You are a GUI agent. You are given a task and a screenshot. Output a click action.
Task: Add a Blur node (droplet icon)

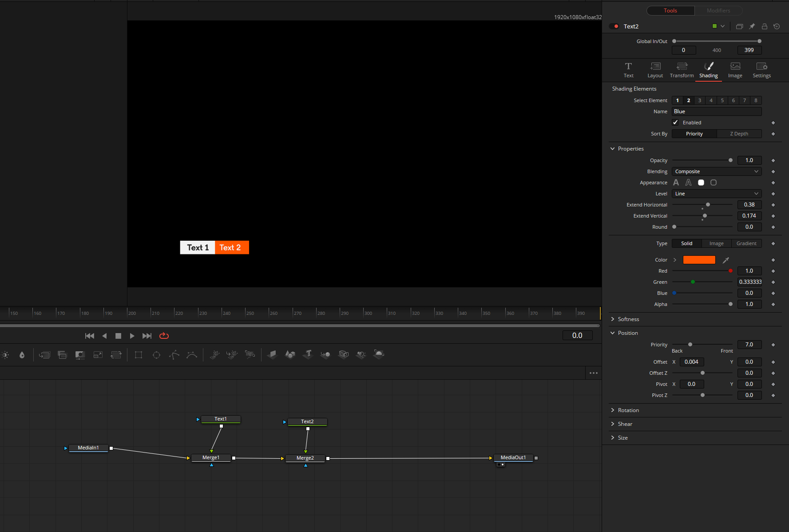pos(22,355)
